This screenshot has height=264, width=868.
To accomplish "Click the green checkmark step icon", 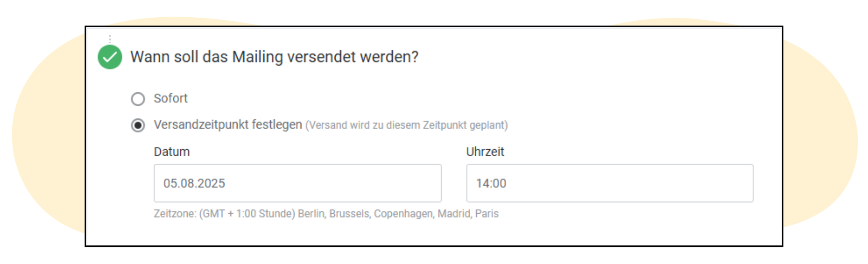I will point(110,57).
